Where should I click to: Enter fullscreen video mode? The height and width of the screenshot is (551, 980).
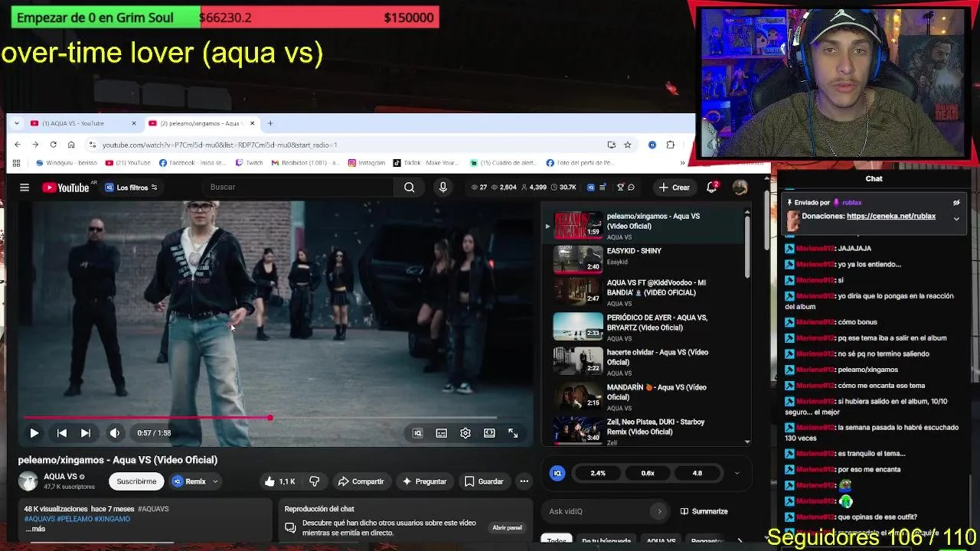tap(513, 433)
